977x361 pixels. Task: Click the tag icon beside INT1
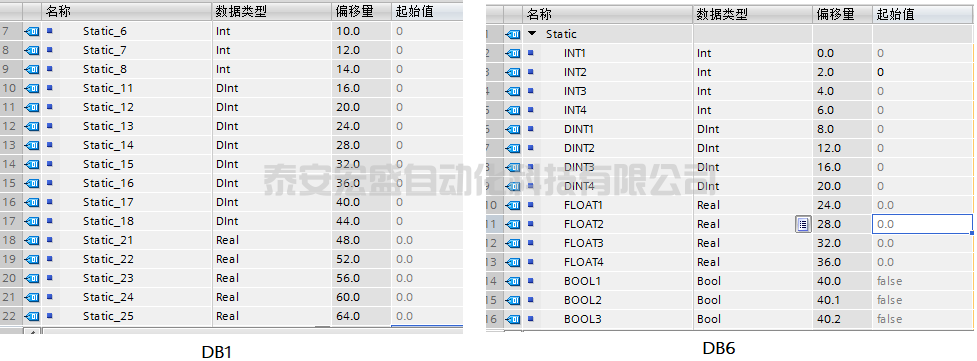[x=513, y=54]
